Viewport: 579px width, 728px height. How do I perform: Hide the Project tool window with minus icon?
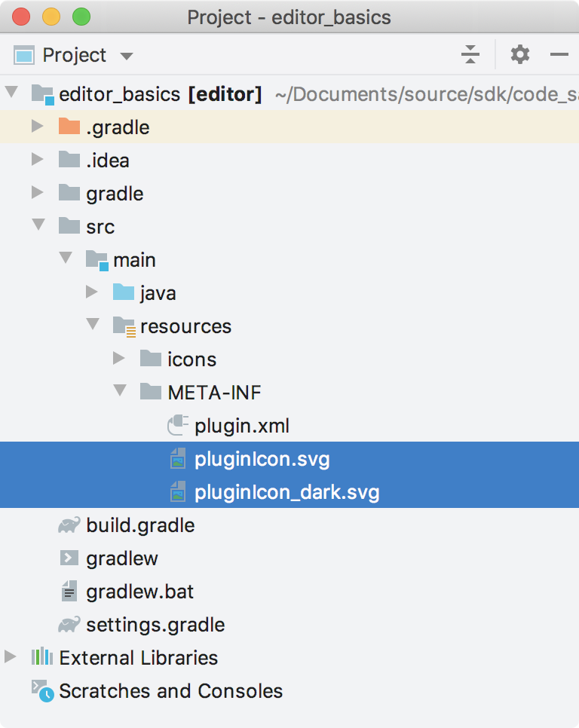pos(559,54)
